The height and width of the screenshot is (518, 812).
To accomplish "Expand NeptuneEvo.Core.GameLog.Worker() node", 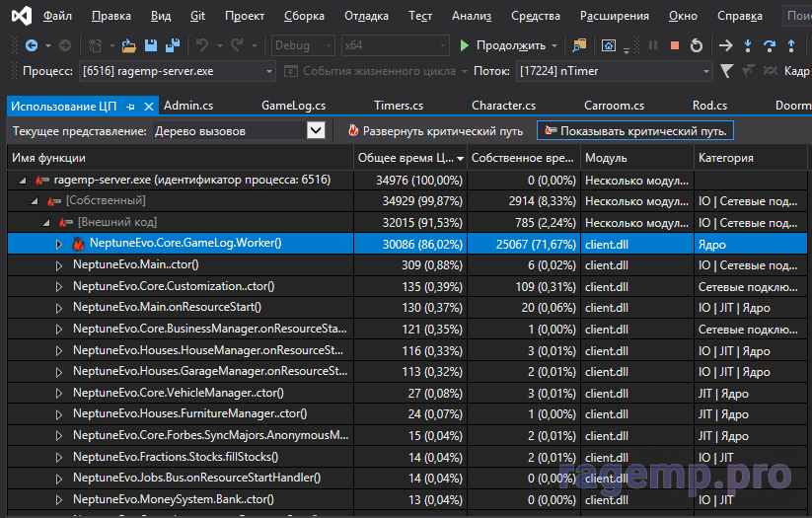I will 59,244.
